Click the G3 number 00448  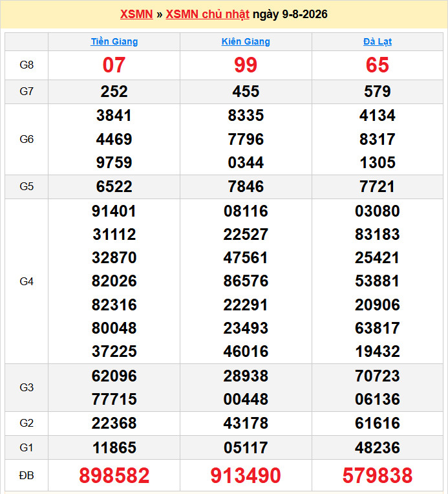click(246, 400)
